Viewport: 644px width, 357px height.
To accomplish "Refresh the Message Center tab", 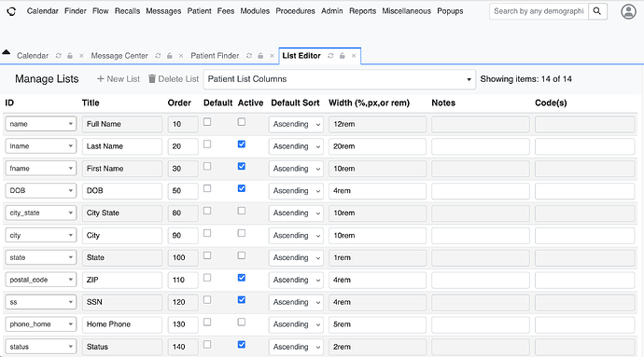I will [158, 56].
